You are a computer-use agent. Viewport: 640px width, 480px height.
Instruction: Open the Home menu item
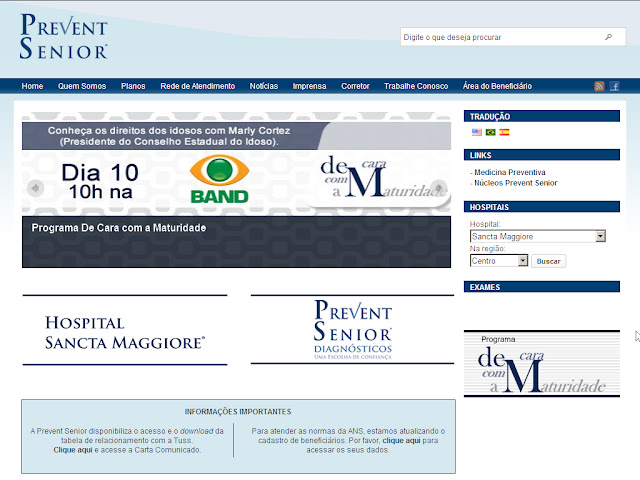(32, 86)
